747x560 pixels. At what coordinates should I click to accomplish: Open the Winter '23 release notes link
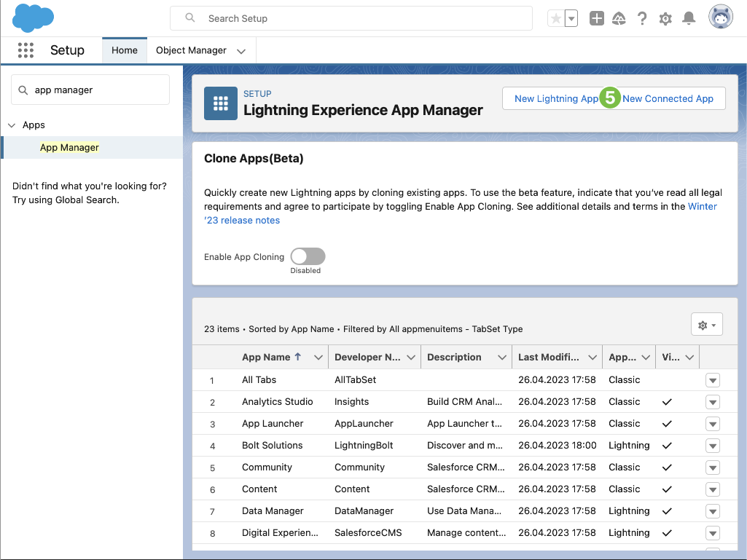(x=242, y=220)
